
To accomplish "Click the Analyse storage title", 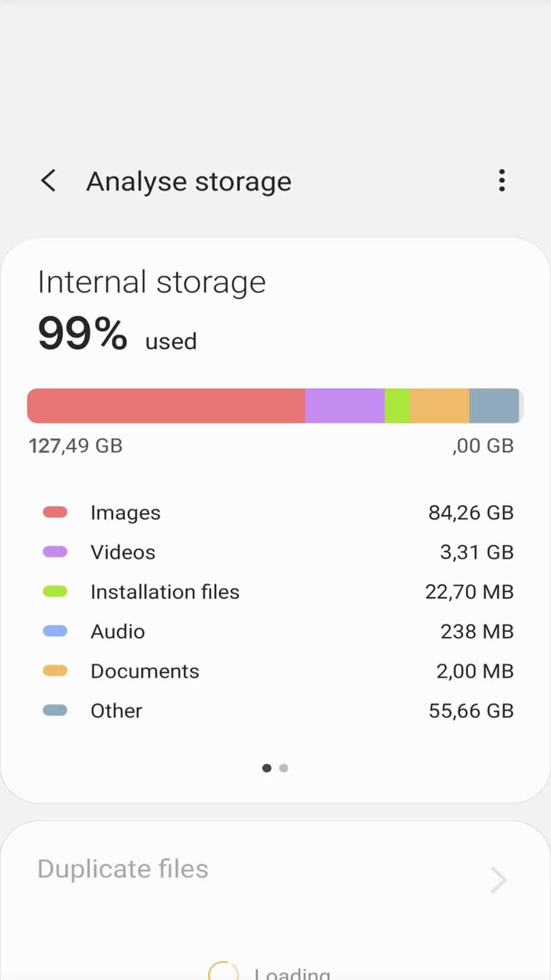I will pyautogui.click(x=189, y=182).
